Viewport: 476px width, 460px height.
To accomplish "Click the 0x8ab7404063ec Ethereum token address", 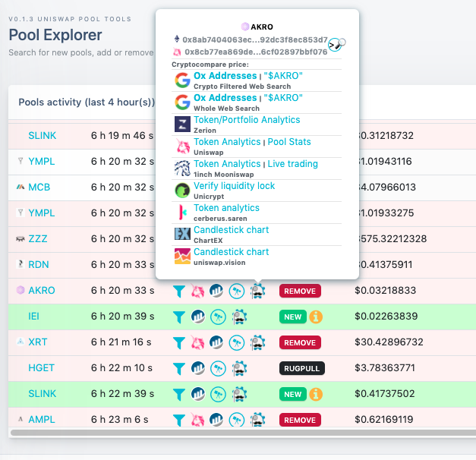I will click(255, 39).
